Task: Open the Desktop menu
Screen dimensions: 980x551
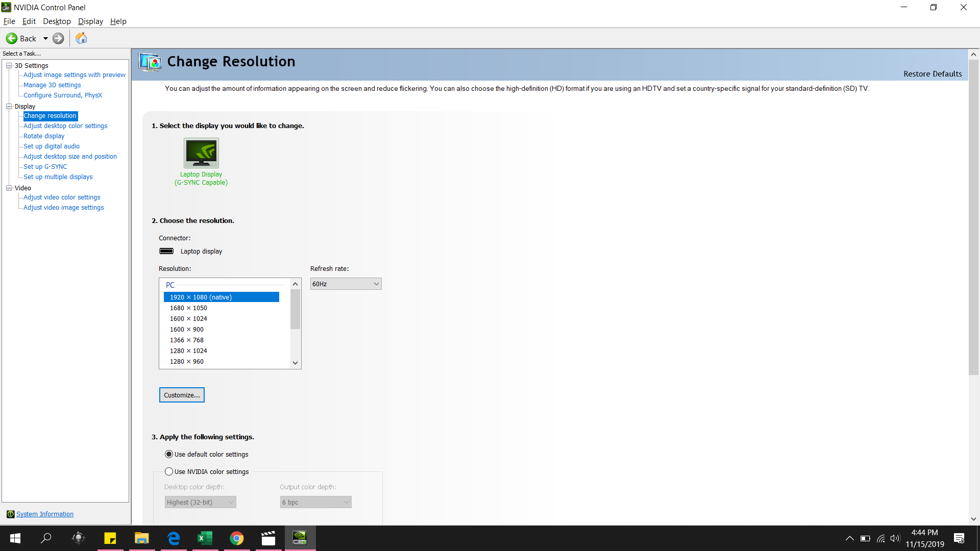Action: point(57,21)
